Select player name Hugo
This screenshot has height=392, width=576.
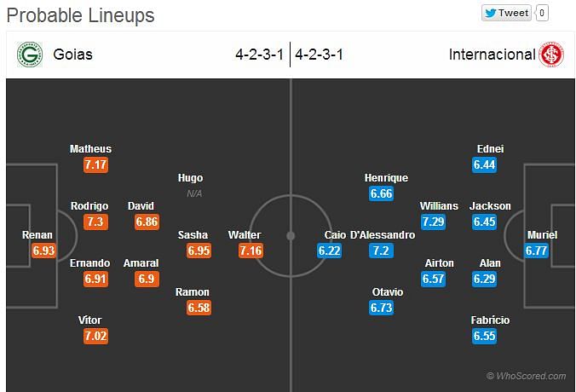click(190, 178)
